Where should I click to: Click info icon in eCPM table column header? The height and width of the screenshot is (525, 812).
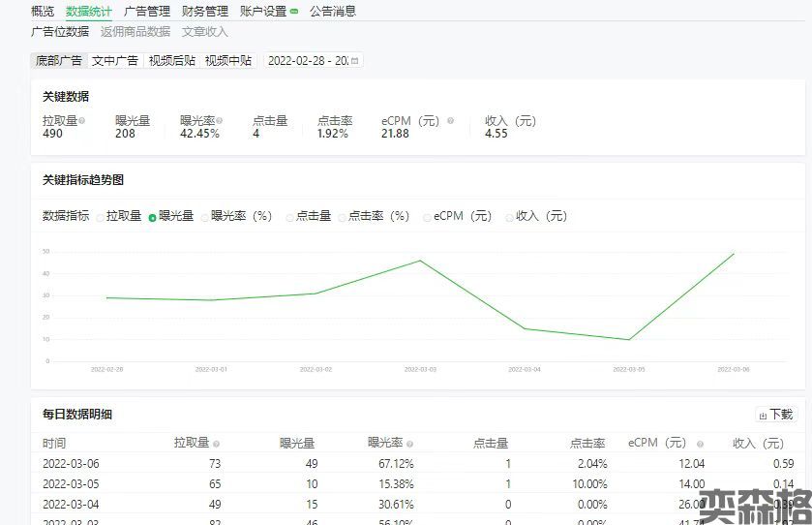(x=694, y=444)
